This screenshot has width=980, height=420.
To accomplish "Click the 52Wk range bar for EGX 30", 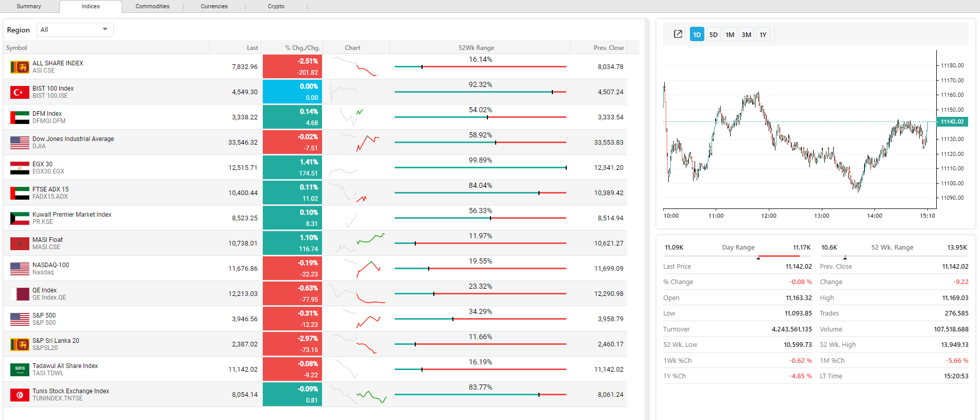I will (x=480, y=168).
